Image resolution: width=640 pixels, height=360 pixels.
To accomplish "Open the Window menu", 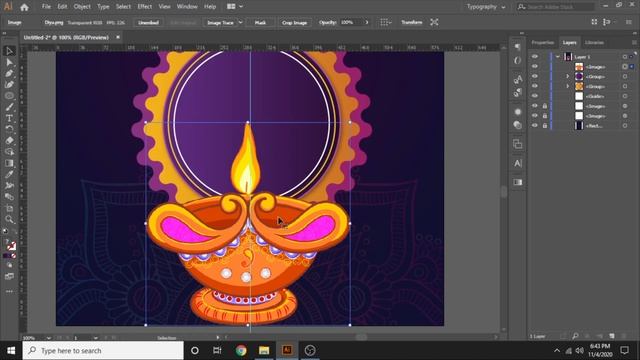I will pyautogui.click(x=187, y=7).
